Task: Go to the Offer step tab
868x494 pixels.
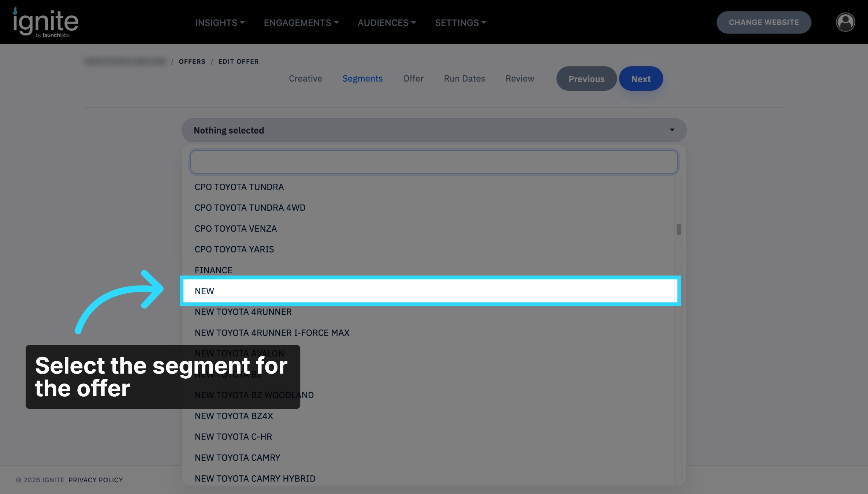Action: coord(413,78)
